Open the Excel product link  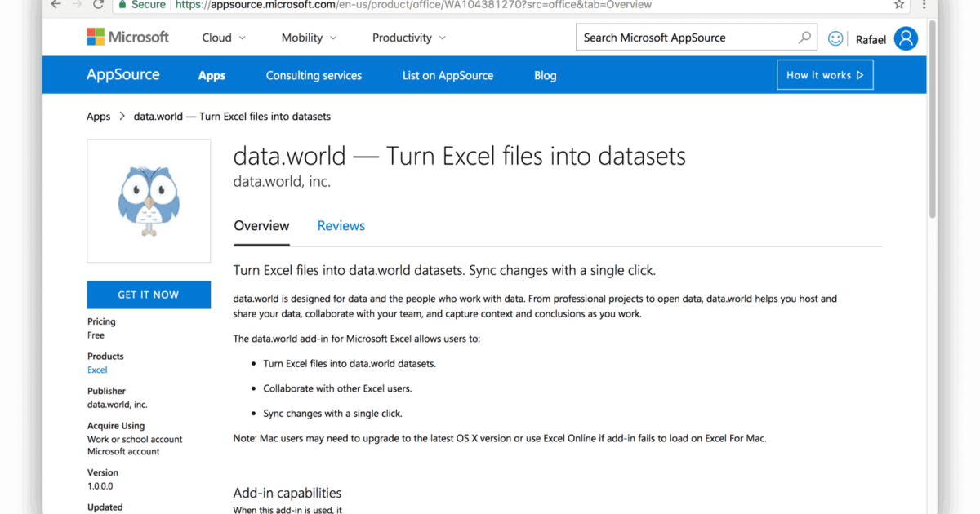point(96,370)
